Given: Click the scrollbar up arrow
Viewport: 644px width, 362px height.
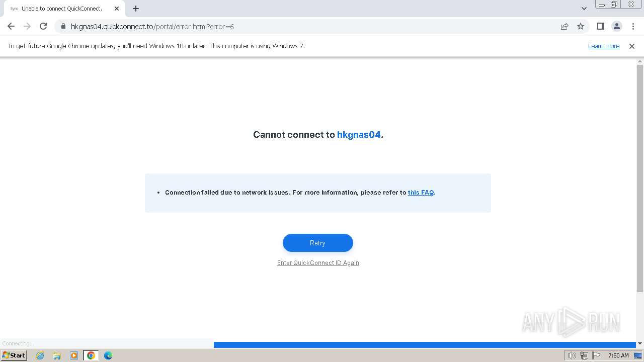Looking at the screenshot, I should coord(640,61).
